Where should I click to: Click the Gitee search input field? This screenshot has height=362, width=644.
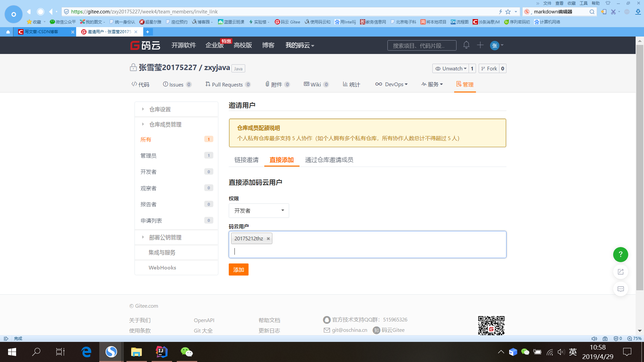coord(421,46)
